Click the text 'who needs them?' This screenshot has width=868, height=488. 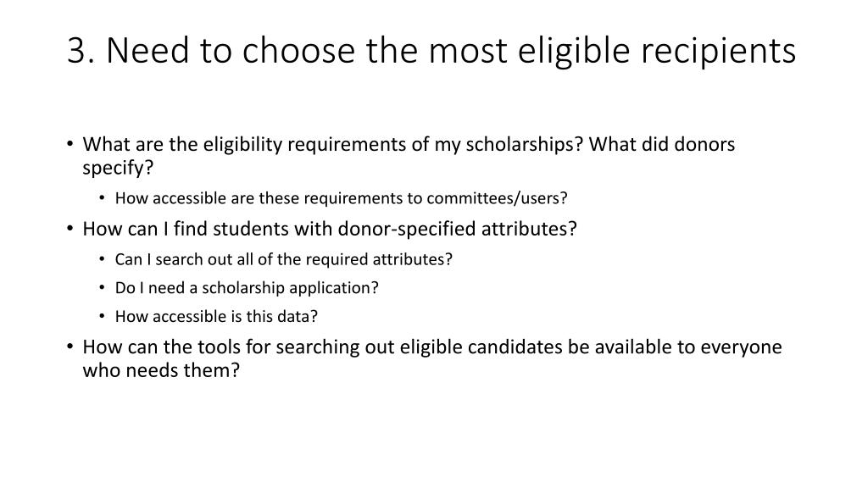(161, 370)
